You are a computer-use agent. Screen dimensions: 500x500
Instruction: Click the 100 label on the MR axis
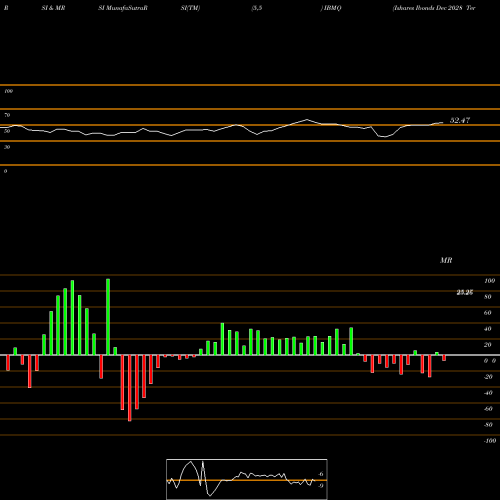coord(489,281)
